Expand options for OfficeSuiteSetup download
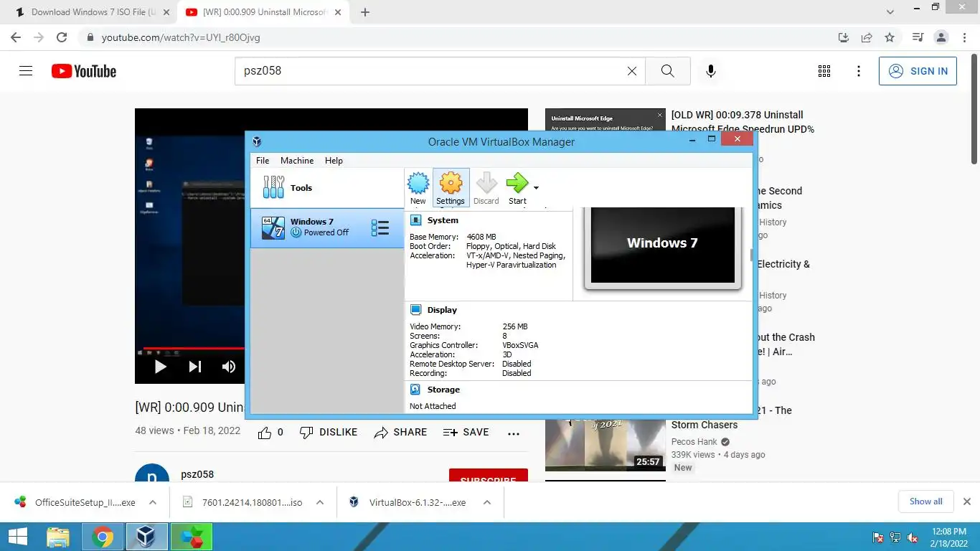The image size is (980, 551). tap(153, 502)
